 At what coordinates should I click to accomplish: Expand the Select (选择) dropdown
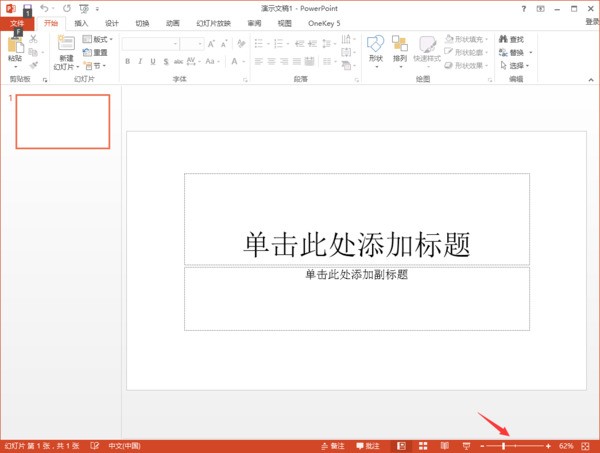520,66
